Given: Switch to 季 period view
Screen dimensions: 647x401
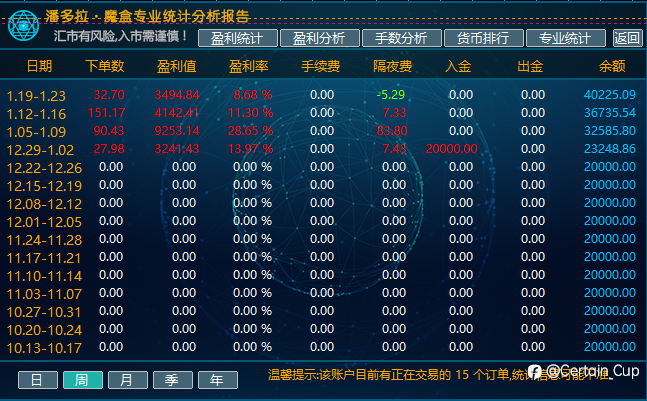Looking at the screenshot, I should [x=172, y=380].
